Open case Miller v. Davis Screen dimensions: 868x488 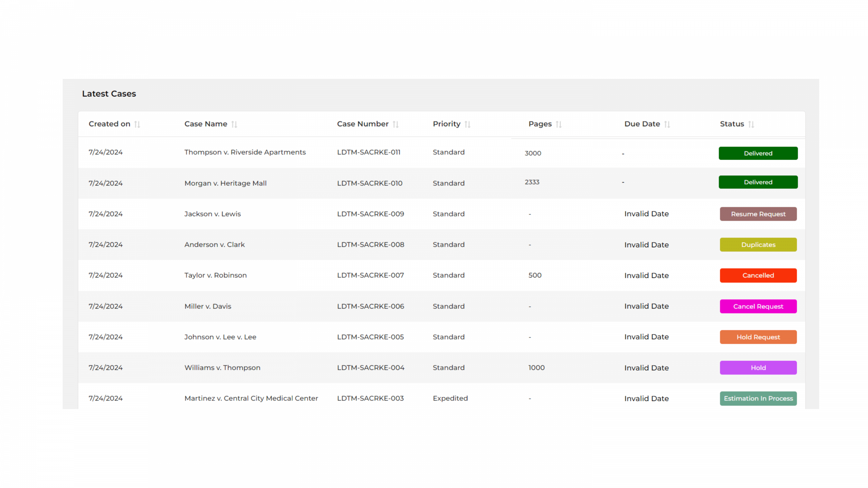point(208,306)
